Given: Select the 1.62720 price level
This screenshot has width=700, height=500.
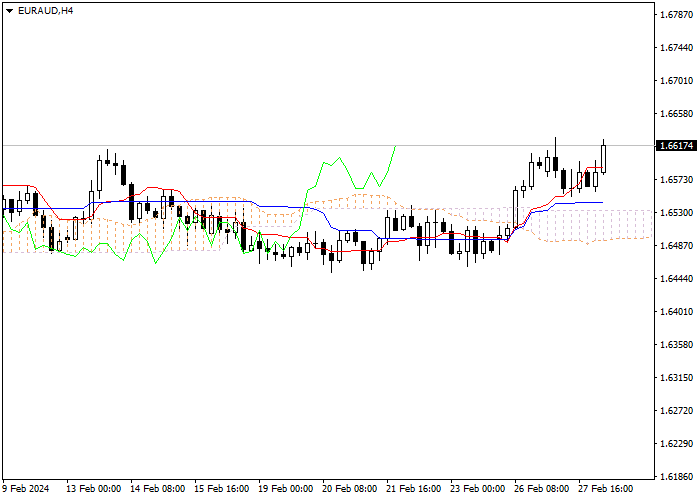Looking at the screenshot, I should 676,411.
